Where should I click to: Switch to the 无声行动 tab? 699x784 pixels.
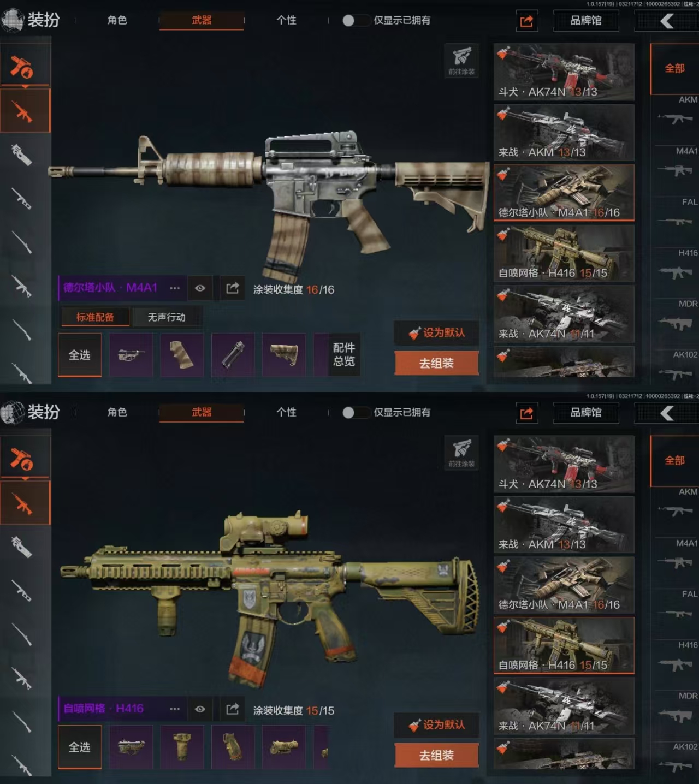(167, 317)
